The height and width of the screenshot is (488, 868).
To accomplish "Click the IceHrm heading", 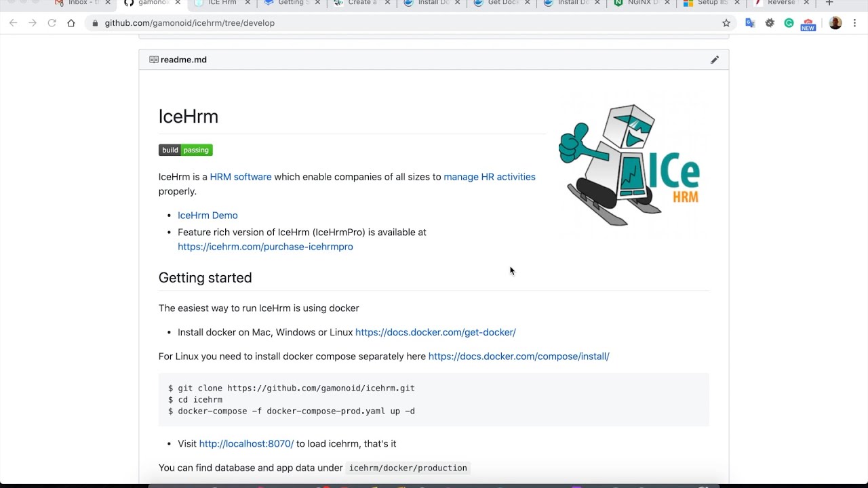I will 189,117.
